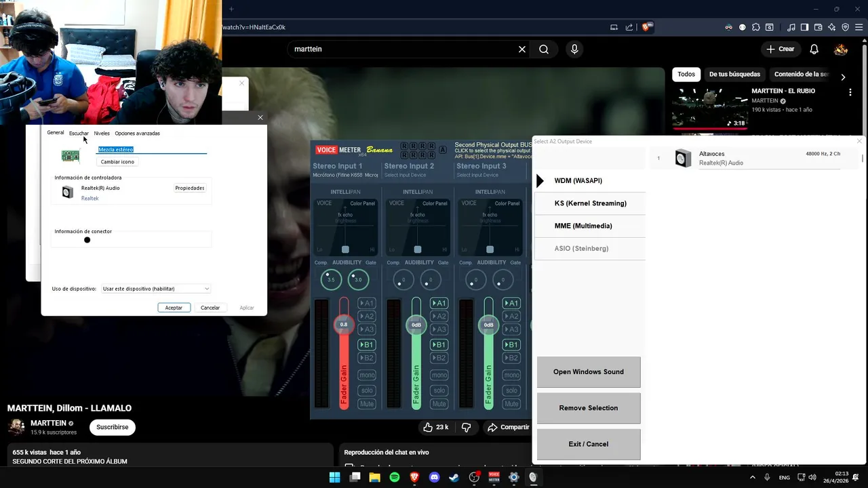Screen dimensions: 868x488
Task: Toggle A3 routing on Stereo Input 2
Action: [439, 329]
